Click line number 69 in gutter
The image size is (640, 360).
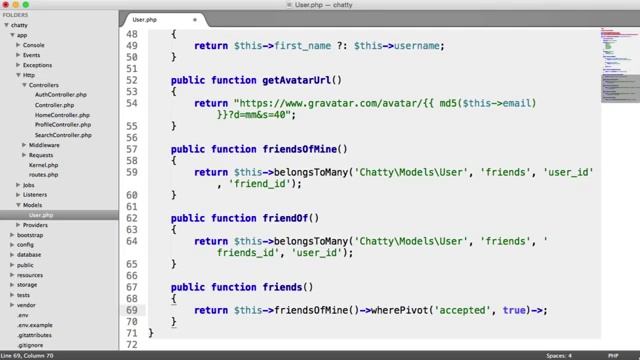[132, 310]
